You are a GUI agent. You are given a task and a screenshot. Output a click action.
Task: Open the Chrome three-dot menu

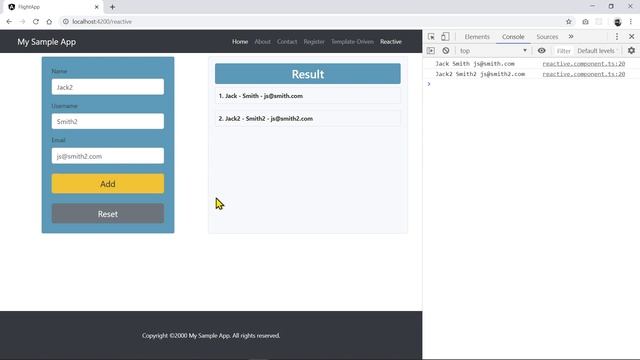tap(631, 22)
